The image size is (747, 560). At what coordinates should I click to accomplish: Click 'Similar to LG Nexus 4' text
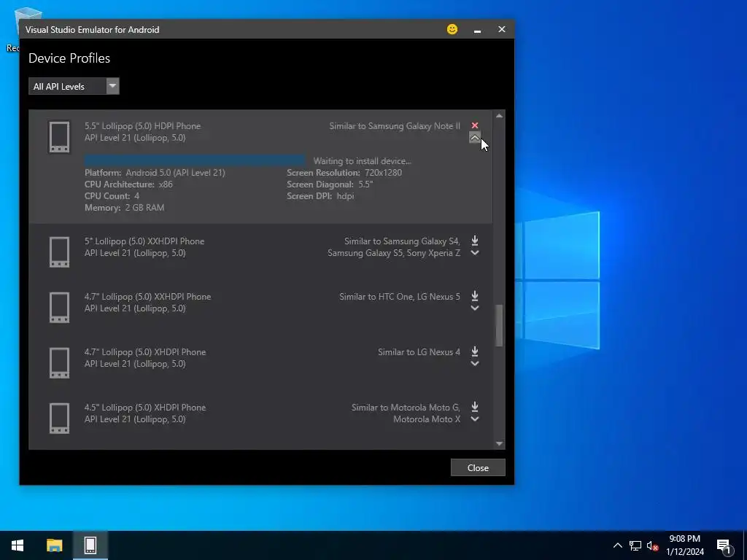[419, 352]
